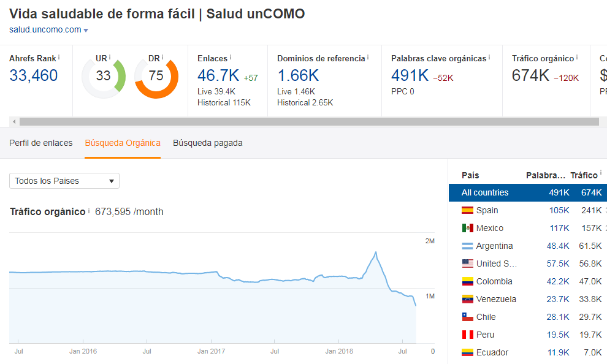Click the 673,595 /month figure
The image size is (607, 364).
(129, 211)
